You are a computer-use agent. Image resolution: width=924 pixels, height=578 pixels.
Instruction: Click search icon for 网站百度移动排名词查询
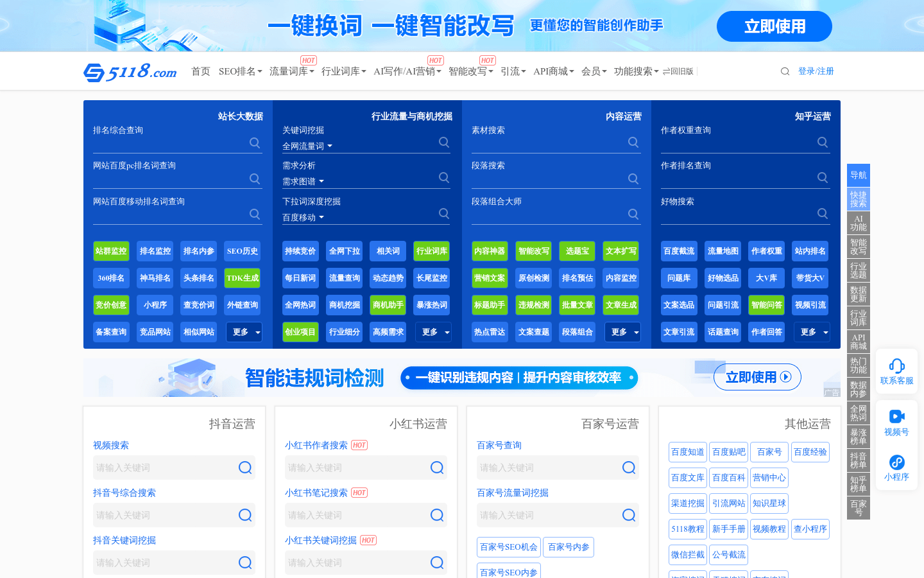click(x=255, y=214)
